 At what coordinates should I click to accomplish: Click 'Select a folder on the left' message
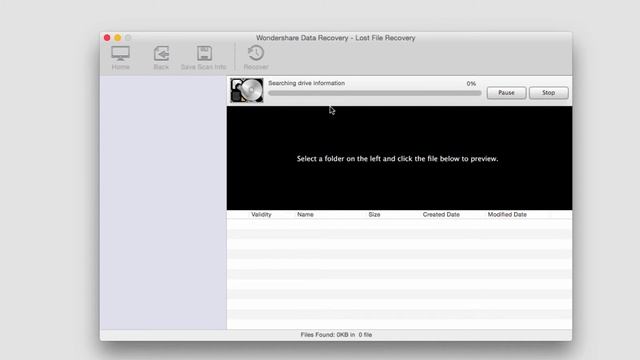397,159
